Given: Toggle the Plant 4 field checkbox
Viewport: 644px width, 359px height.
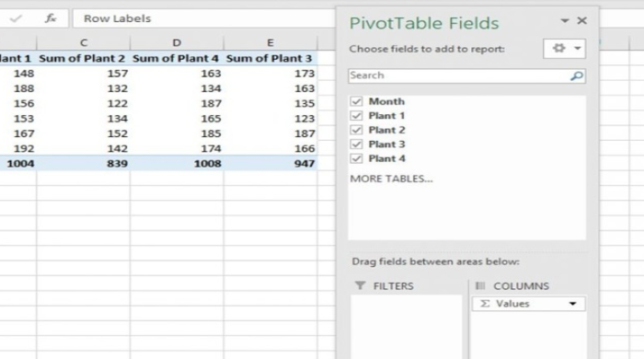Looking at the screenshot, I should [x=357, y=158].
